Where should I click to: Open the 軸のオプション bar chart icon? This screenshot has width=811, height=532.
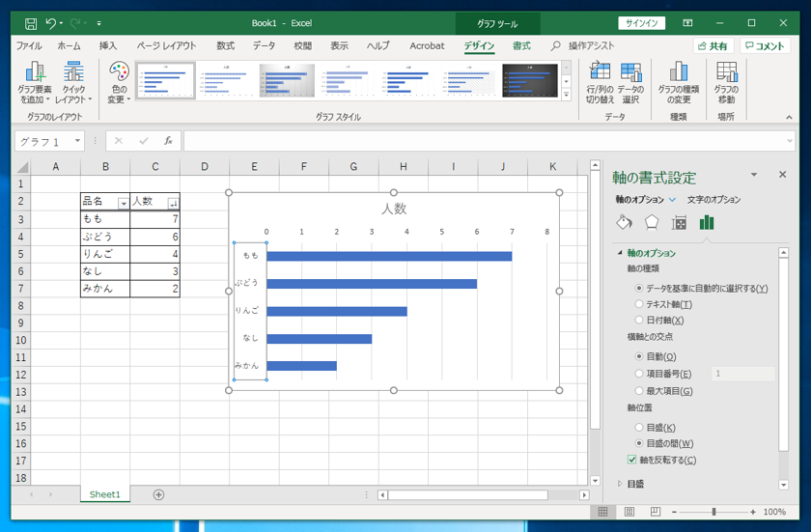pos(707,223)
